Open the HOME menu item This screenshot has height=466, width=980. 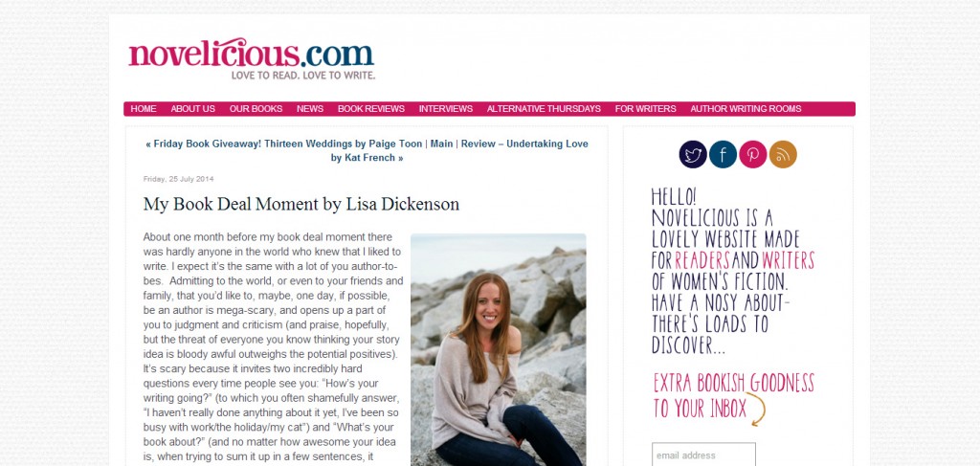point(144,109)
